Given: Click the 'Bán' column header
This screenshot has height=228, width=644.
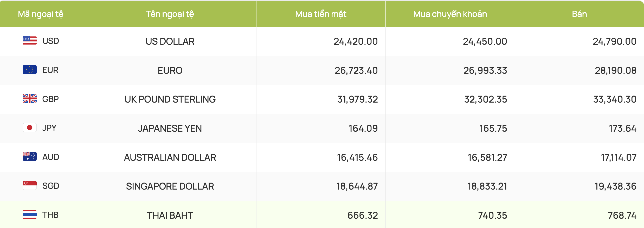Looking at the screenshot, I should tap(579, 14).
